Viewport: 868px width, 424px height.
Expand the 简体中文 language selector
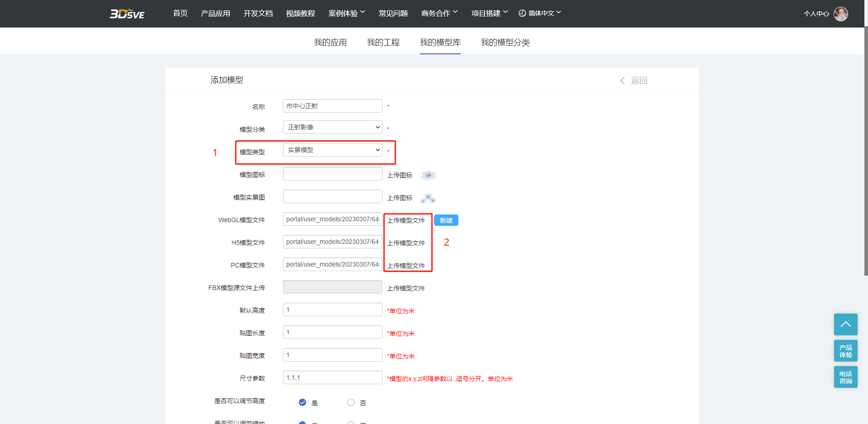click(540, 13)
